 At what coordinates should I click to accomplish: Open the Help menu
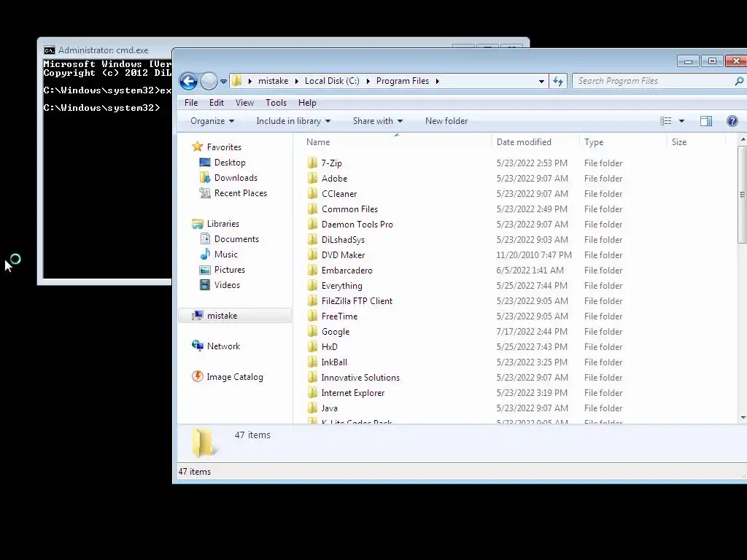307,103
